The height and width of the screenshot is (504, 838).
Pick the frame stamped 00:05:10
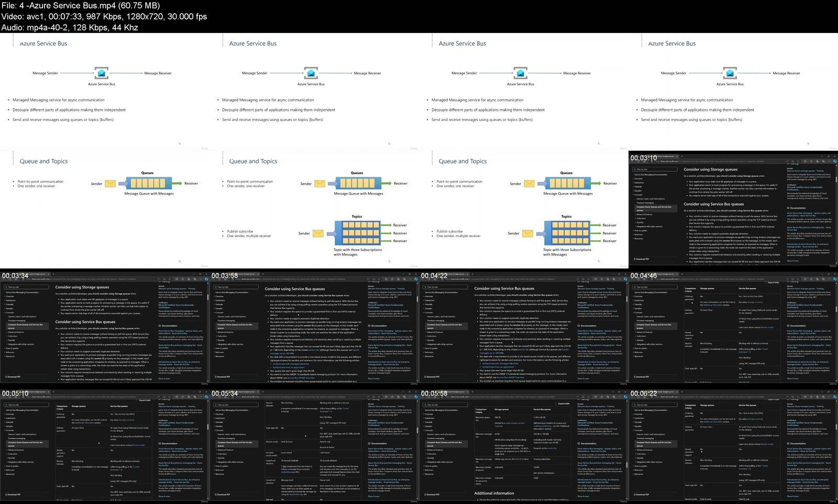click(x=105, y=445)
